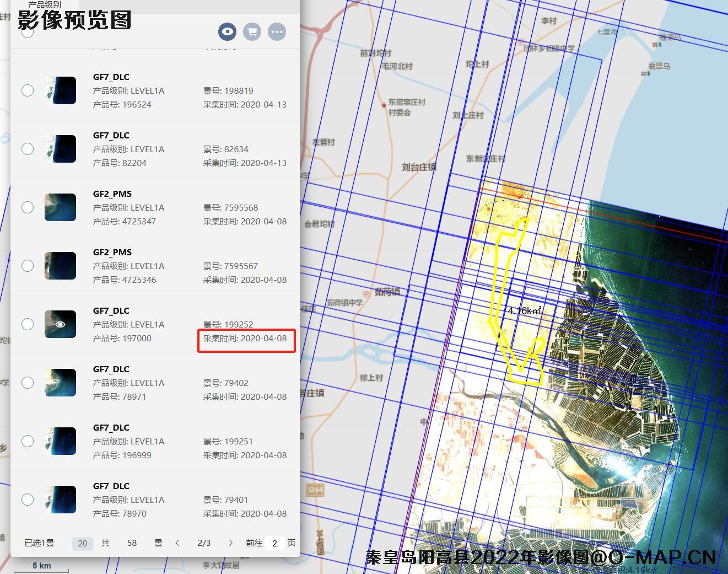Click the 茹荷镇 town marker icon
This screenshot has width=728, height=574.
coord(366,293)
